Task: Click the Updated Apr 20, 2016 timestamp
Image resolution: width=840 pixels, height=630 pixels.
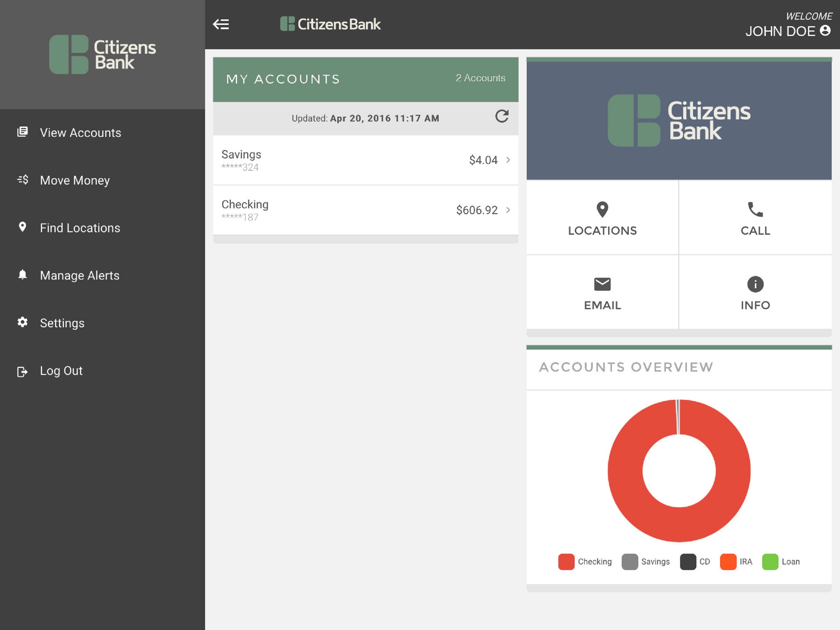Action: 365,118
